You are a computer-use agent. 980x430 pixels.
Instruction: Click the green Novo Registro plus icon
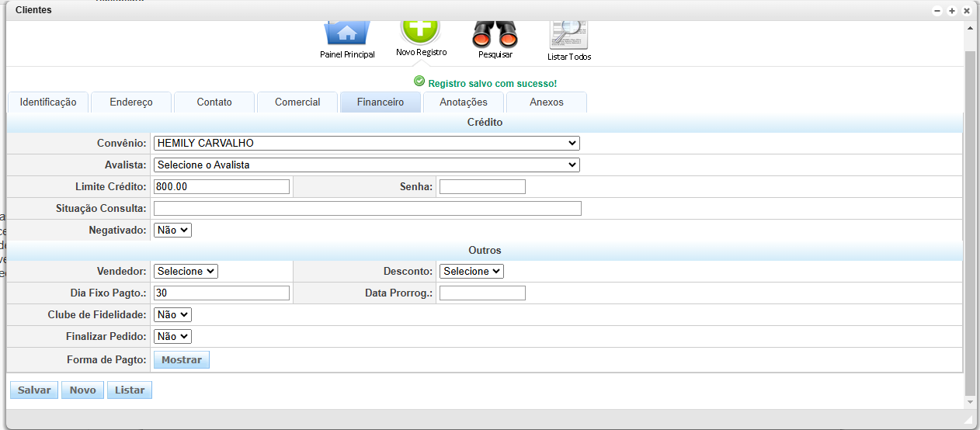click(420, 29)
